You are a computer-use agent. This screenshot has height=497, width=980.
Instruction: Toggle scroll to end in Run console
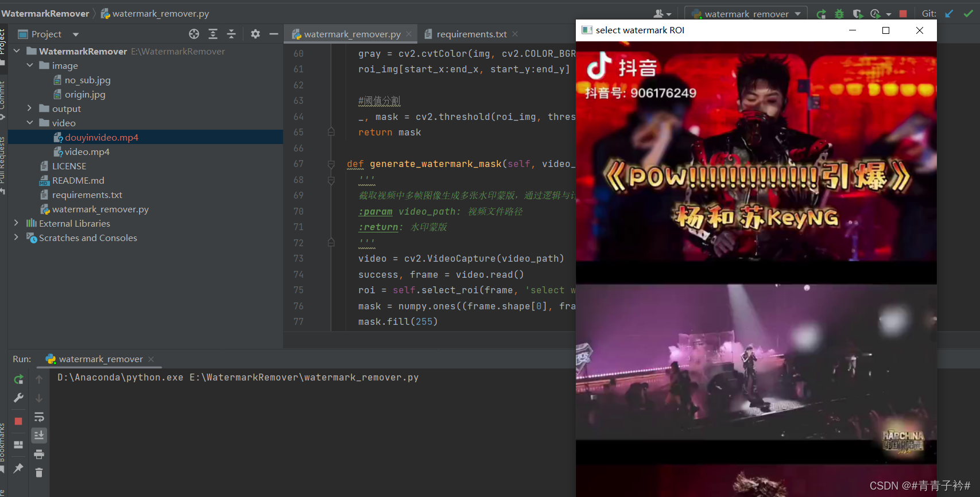pos(39,435)
